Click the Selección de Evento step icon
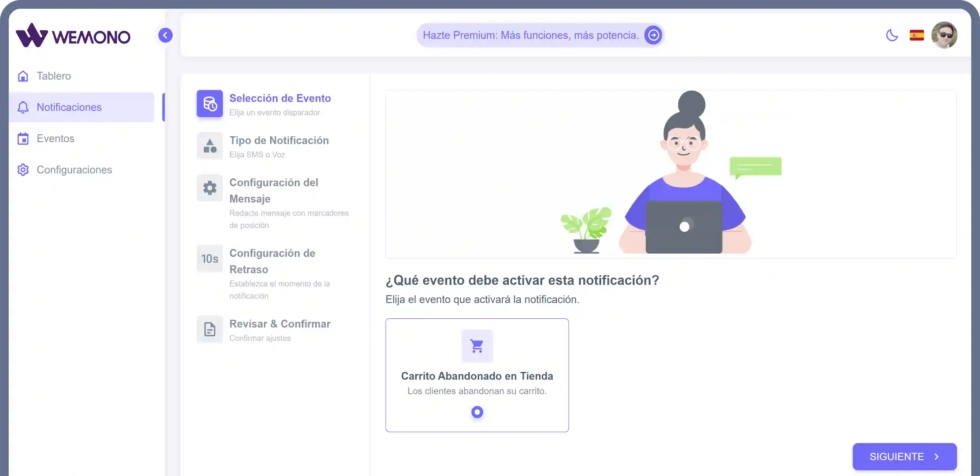Viewport: 980px width, 476px height. coord(209,104)
